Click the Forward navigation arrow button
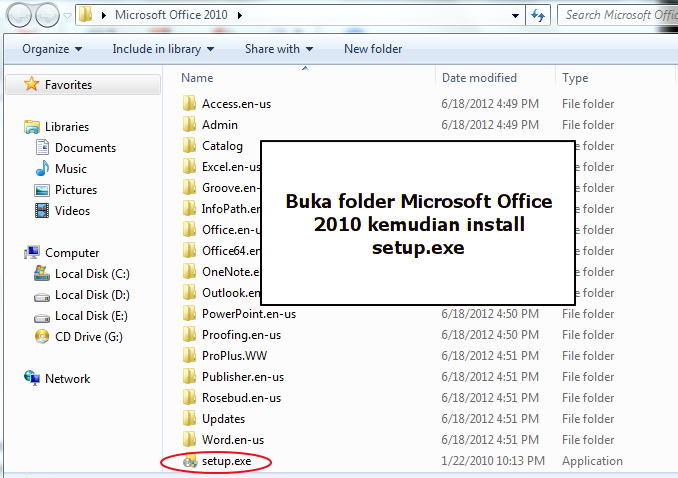 [x=47, y=16]
